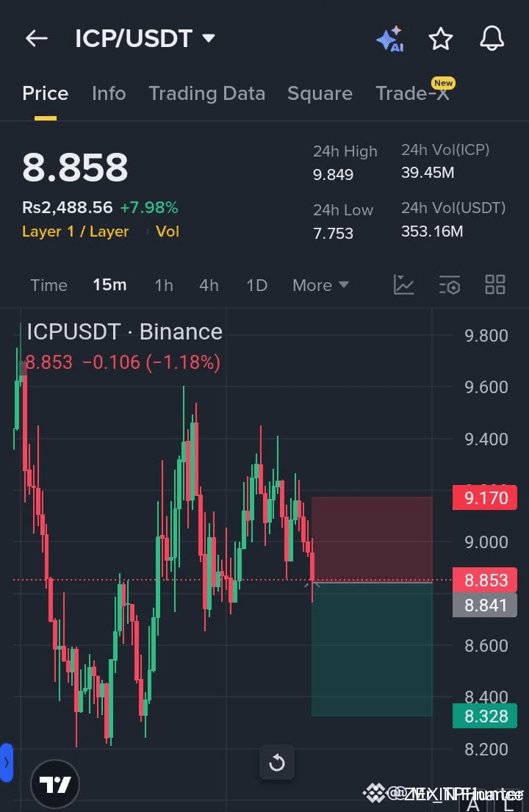Image resolution: width=529 pixels, height=812 pixels.
Task: Open the ICP/USDT pair selector dropdown
Action: (145, 38)
